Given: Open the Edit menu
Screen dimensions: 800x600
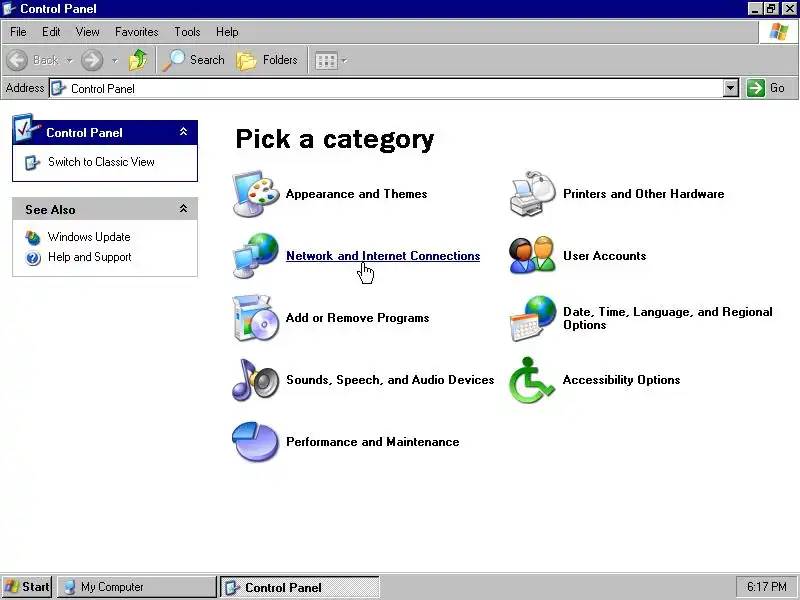Looking at the screenshot, I should point(51,32).
